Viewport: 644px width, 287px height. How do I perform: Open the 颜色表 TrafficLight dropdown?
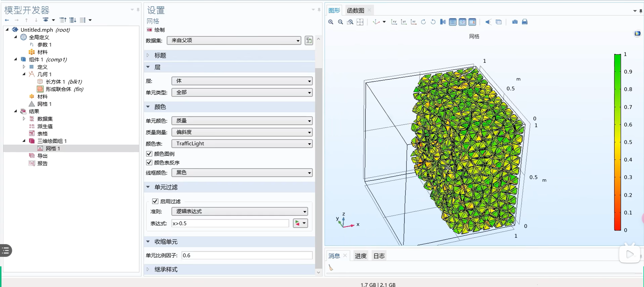(242, 144)
